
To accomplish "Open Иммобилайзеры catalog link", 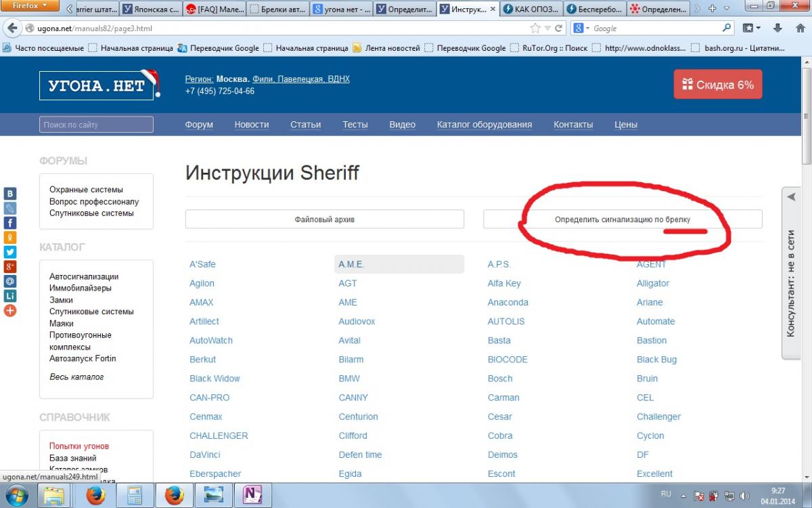I will (x=81, y=288).
